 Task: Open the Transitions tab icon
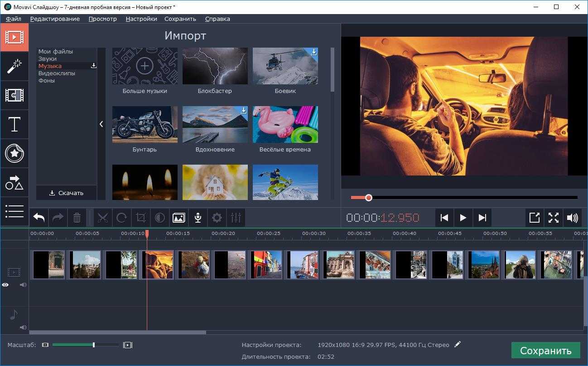click(14, 95)
